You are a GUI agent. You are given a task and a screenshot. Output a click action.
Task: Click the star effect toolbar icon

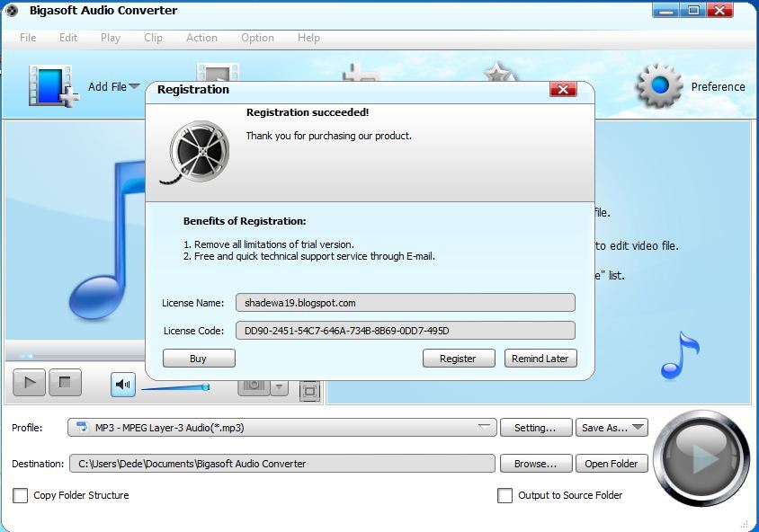point(499,73)
